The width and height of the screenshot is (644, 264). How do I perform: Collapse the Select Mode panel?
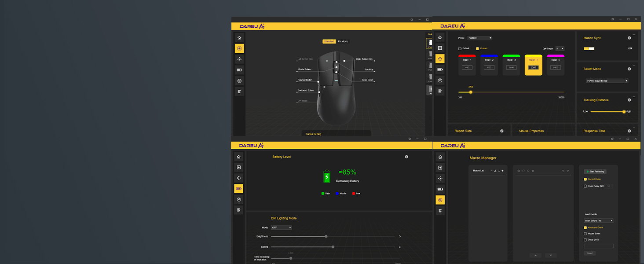click(x=634, y=65)
